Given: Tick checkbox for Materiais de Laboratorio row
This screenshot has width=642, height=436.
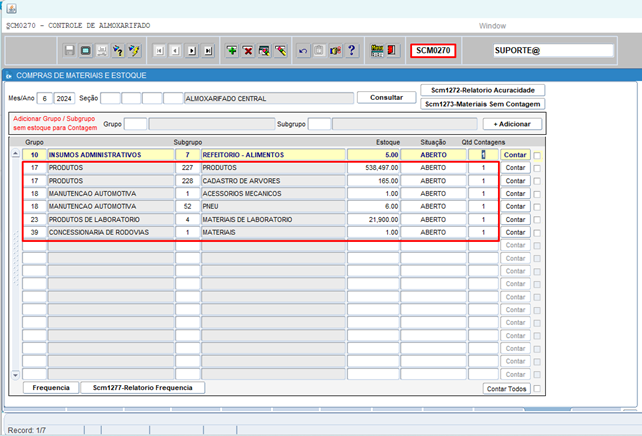Looking at the screenshot, I should pos(537,220).
